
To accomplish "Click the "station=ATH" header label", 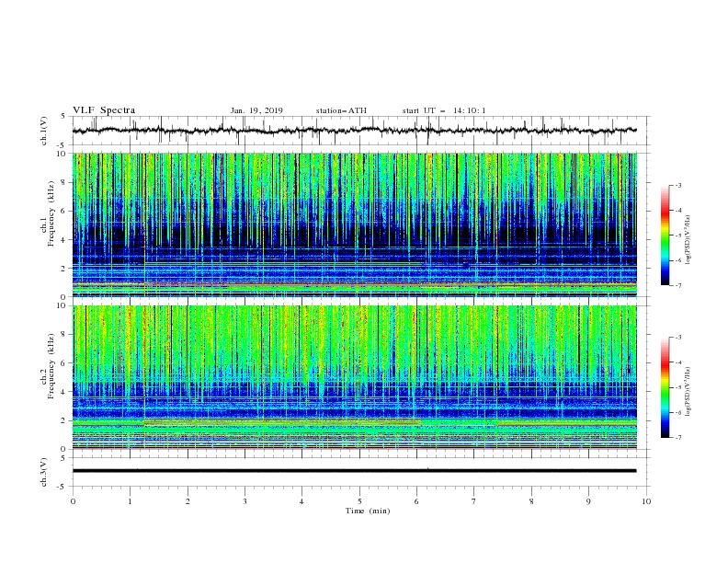I will click(341, 110).
